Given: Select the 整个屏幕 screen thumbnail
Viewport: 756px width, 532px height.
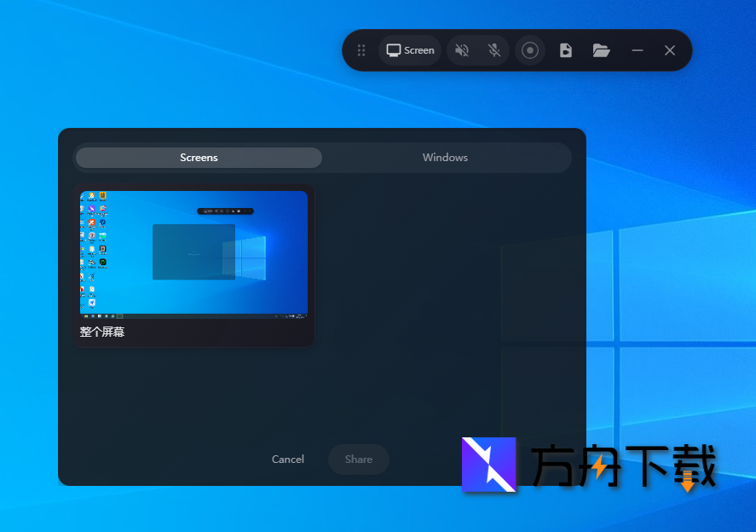Looking at the screenshot, I should (193, 252).
